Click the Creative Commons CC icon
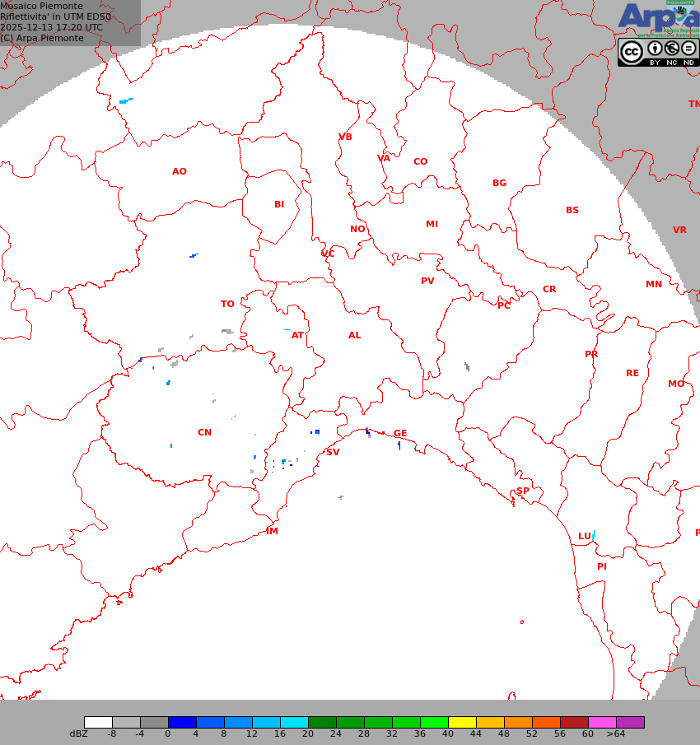Screen dimensions: 700x745 point(632,51)
